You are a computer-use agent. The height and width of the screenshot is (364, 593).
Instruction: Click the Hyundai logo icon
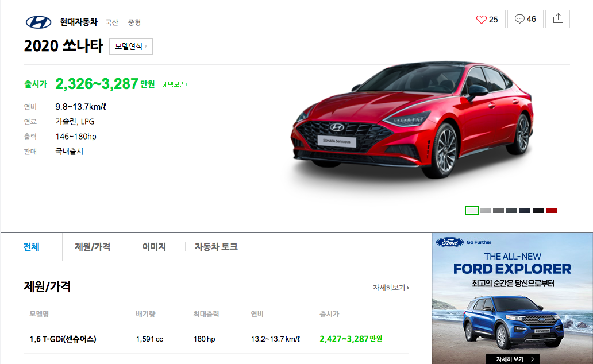(38, 22)
